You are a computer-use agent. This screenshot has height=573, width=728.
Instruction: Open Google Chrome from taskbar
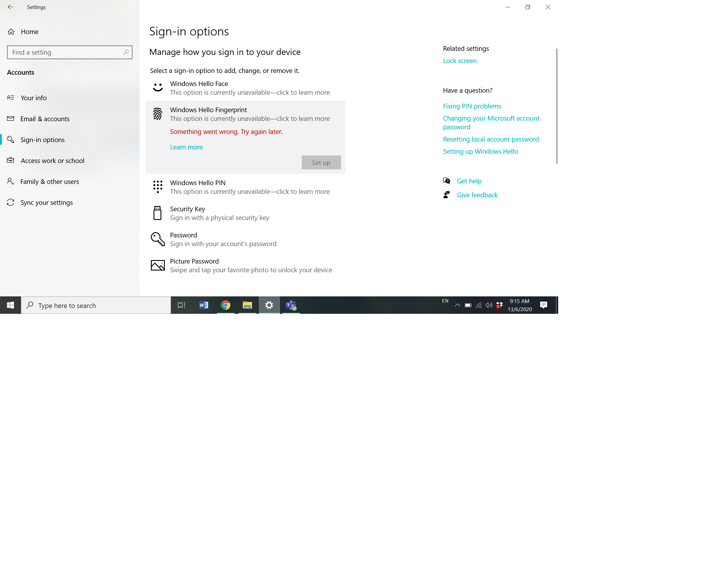tap(226, 305)
